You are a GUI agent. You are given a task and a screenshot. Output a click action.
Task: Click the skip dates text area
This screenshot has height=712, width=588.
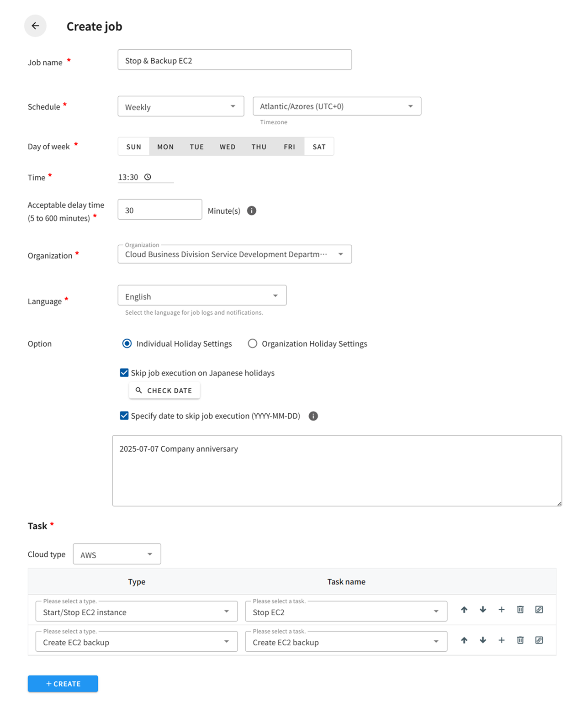pos(337,471)
